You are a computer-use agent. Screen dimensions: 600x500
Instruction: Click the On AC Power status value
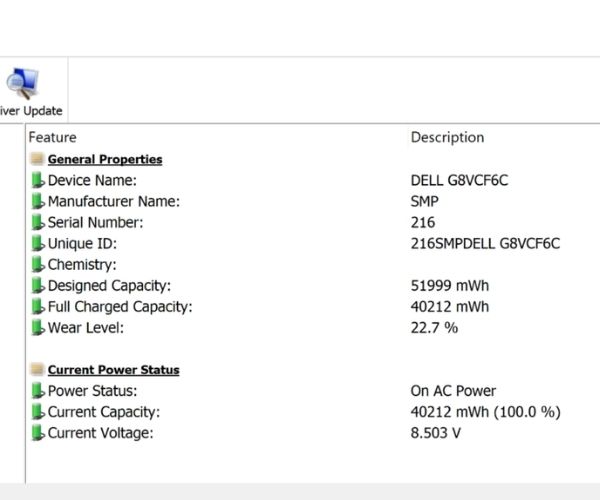click(453, 391)
